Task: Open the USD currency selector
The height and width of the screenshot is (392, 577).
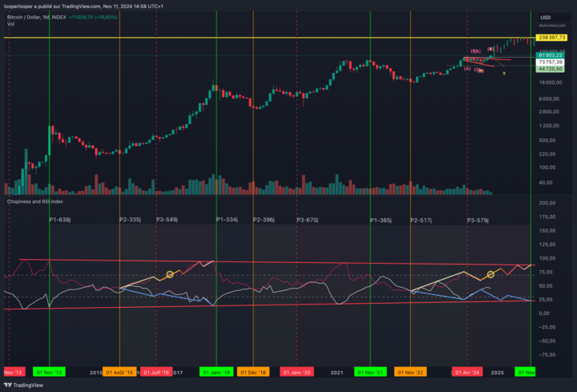Action: 546,17
